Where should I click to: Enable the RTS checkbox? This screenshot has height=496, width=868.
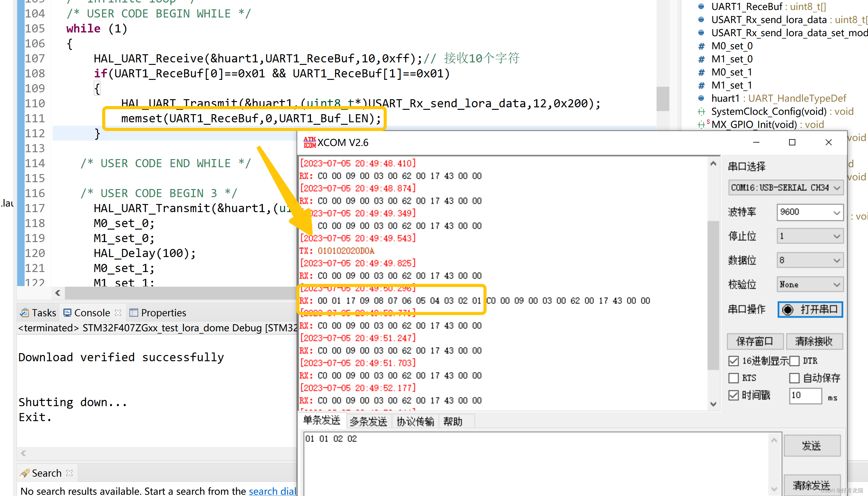[734, 378]
